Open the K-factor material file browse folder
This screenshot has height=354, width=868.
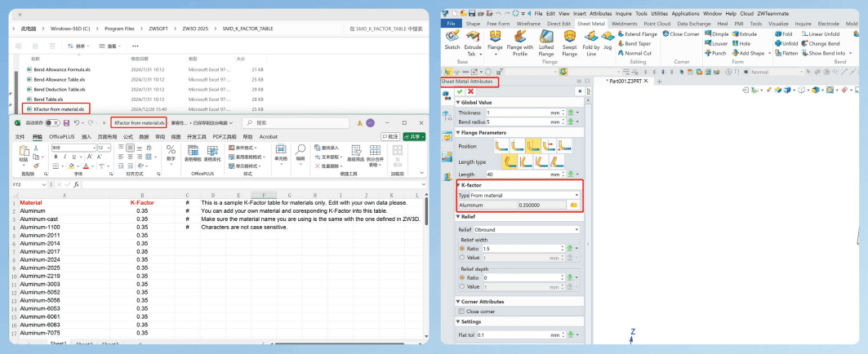coord(573,206)
